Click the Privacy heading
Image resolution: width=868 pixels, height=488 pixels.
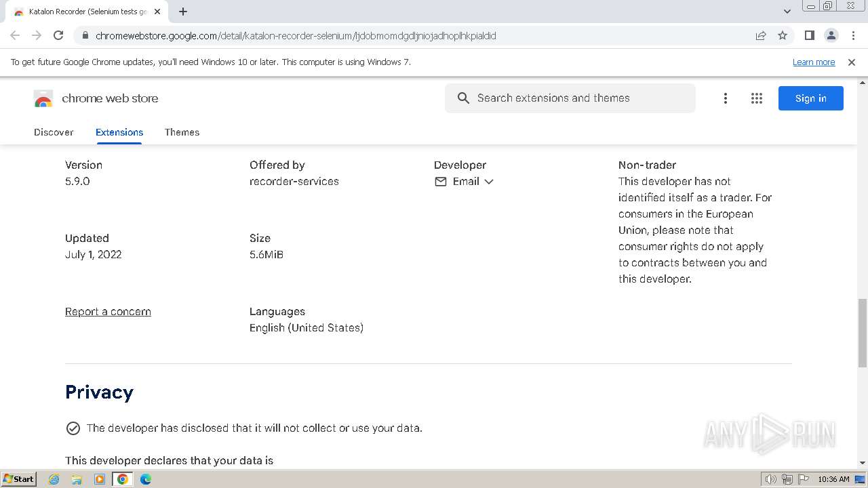[x=99, y=392]
